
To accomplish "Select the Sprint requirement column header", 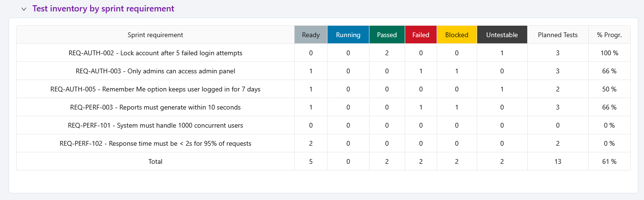I will click(x=155, y=35).
